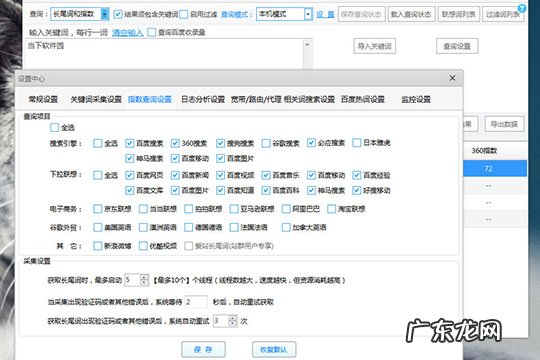
Task: Click the 导入关键词 button
Action: click(375, 46)
